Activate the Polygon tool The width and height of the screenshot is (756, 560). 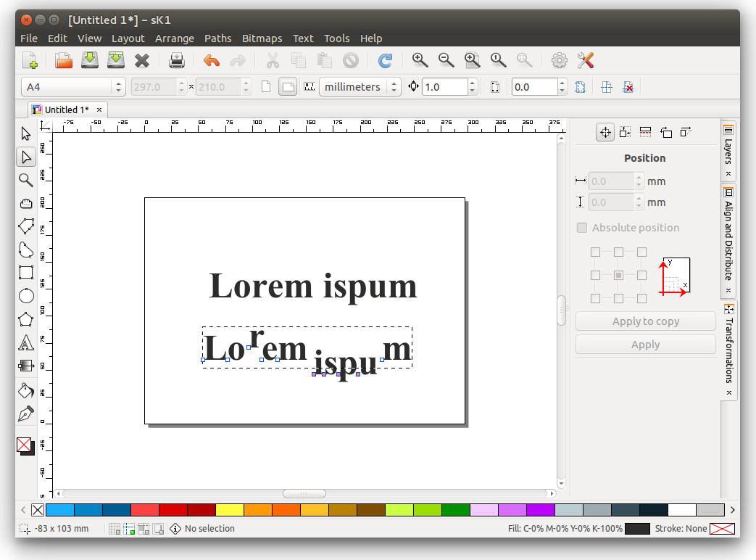(26, 319)
